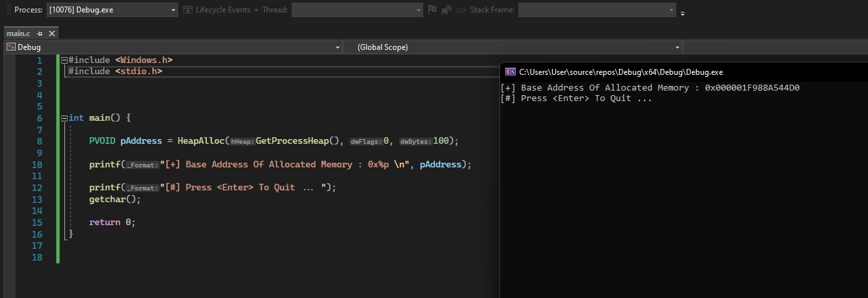Image resolution: width=868 pixels, height=298 pixels.
Task: Close the main.c tab
Action: tap(52, 33)
